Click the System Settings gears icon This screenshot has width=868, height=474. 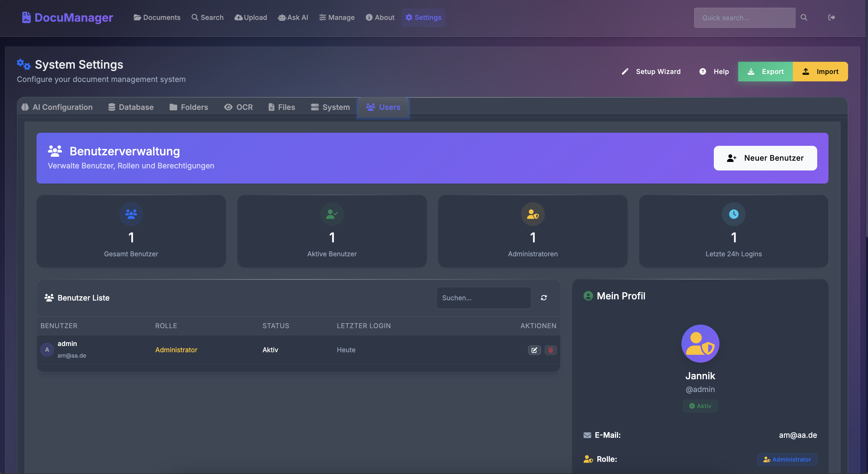(24, 64)
